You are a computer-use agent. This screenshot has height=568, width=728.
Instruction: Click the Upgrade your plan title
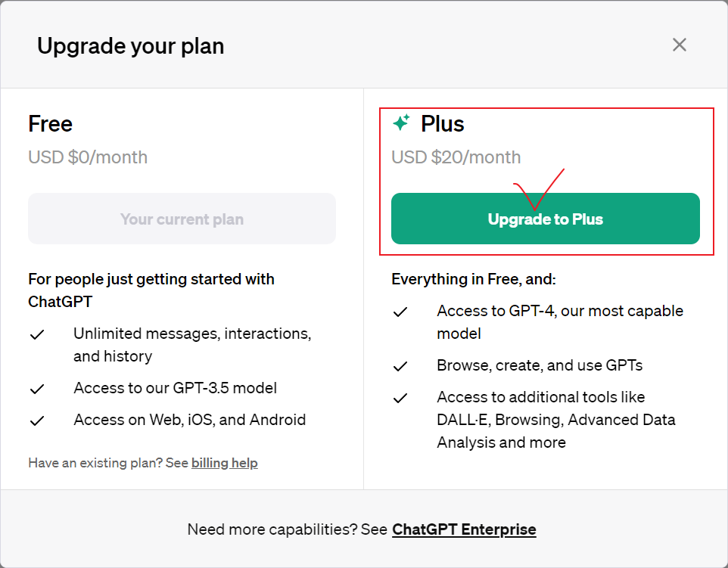130,46
